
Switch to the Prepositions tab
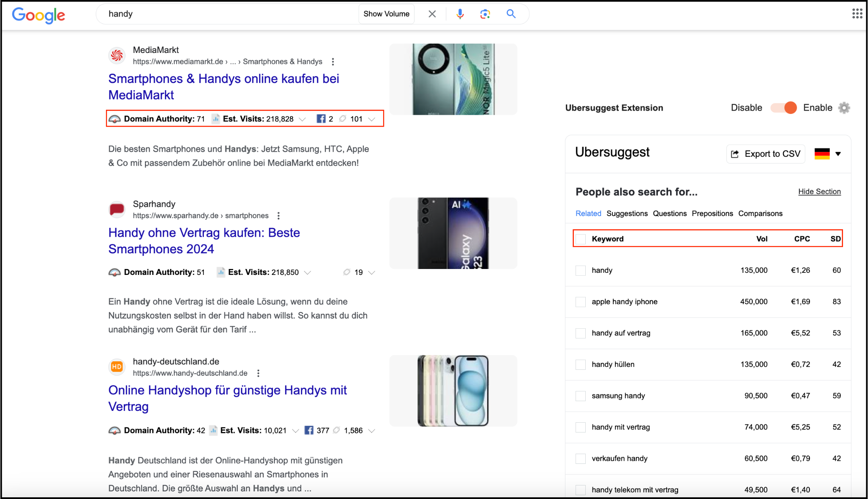[712, 213]
